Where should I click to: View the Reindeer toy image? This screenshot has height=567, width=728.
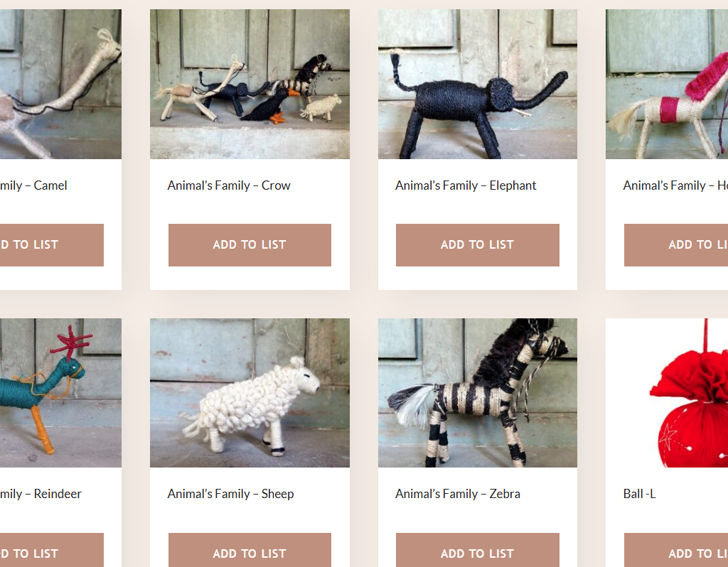[61, 392]
